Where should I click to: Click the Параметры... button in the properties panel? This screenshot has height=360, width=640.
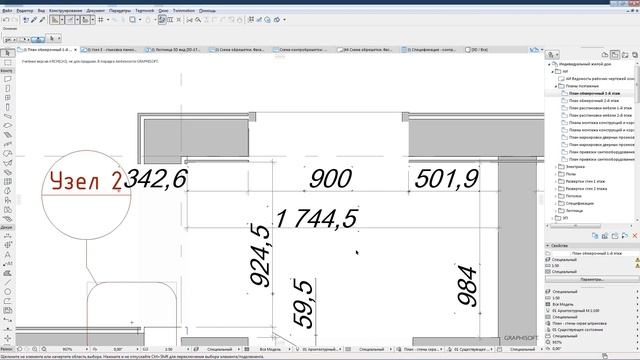click(x=591, y=280)
